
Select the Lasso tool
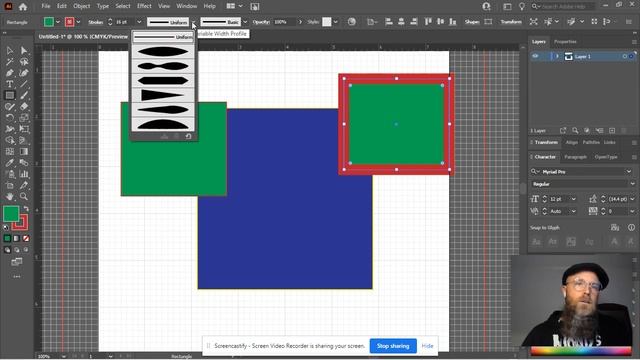coord(24,62)
